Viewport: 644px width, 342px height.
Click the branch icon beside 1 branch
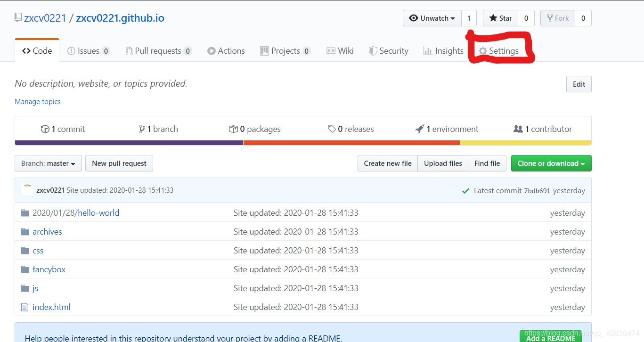click(142, 129)
